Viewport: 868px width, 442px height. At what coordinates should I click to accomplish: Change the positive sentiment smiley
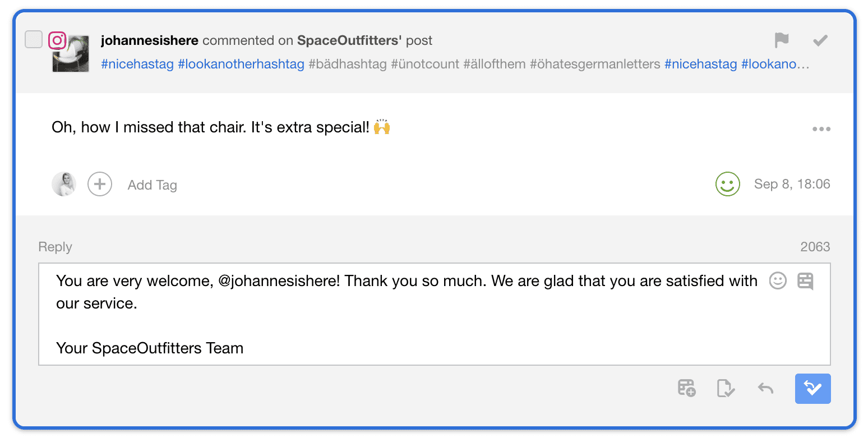pyautogui.click(x=728, y=184)
